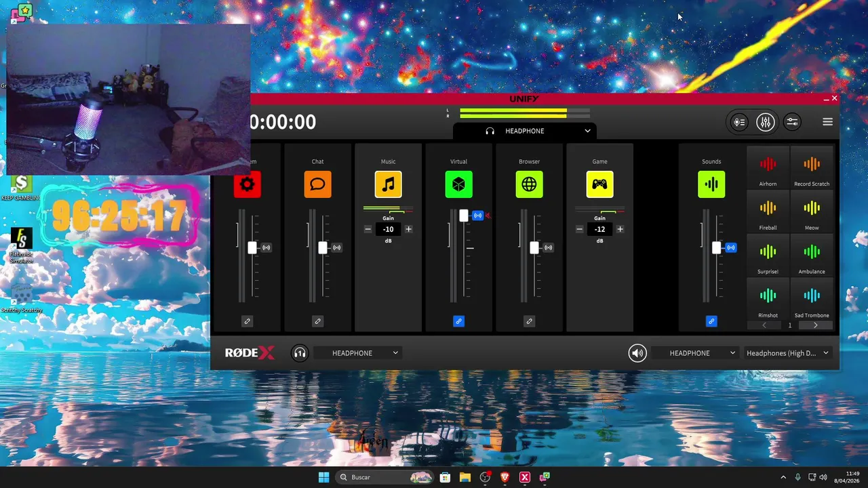Viewport: 868px width, 488px height.
Task: Click the Chat channel fader handle
Action: coord(323,247)
